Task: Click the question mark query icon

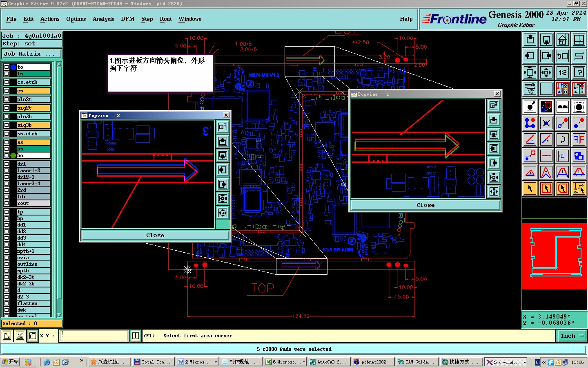Action: click(x=579, y=72)
